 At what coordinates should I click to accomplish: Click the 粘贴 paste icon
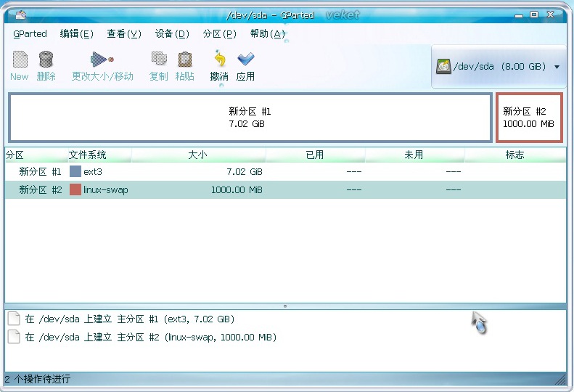(x=185, y=60)
